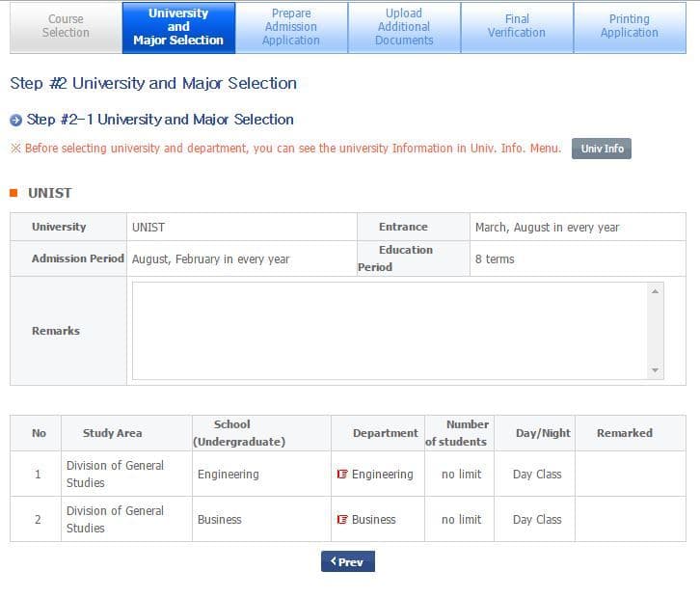
Task: Click the orange square icon beside UNIST
Action: (13, 193)
